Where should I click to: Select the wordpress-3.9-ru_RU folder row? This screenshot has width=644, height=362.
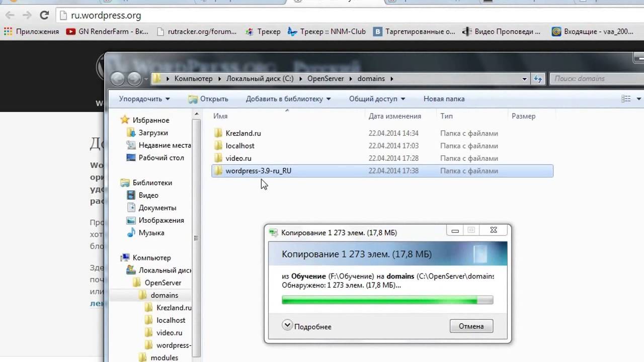(x=382, y=171)
